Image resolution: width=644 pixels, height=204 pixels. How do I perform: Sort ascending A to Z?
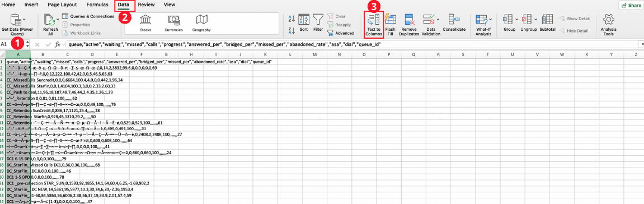click(x=292, y=18)
